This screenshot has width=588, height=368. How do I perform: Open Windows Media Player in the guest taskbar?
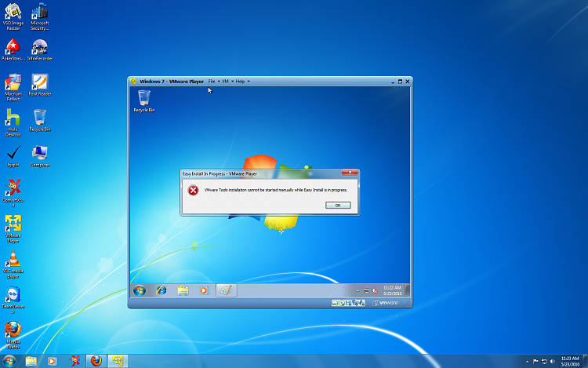205,290
